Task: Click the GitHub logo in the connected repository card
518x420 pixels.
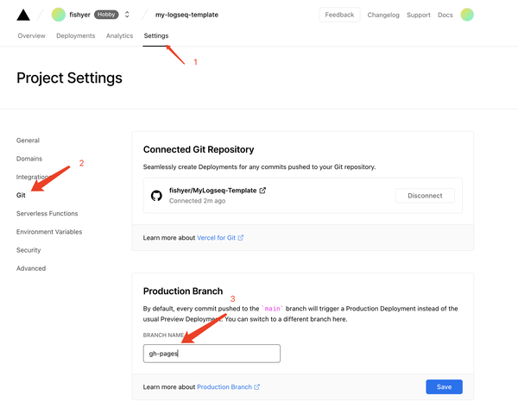Action: 156,196
